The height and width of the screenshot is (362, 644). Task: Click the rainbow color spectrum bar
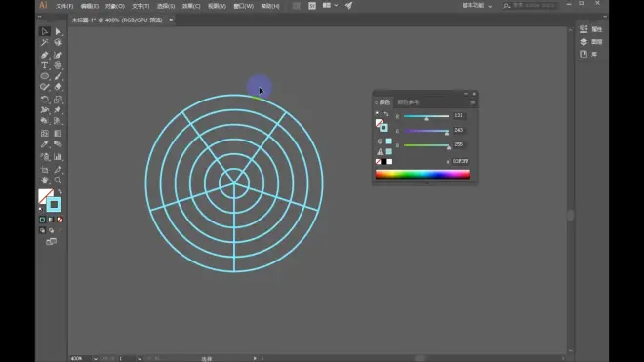pos(423,175)
